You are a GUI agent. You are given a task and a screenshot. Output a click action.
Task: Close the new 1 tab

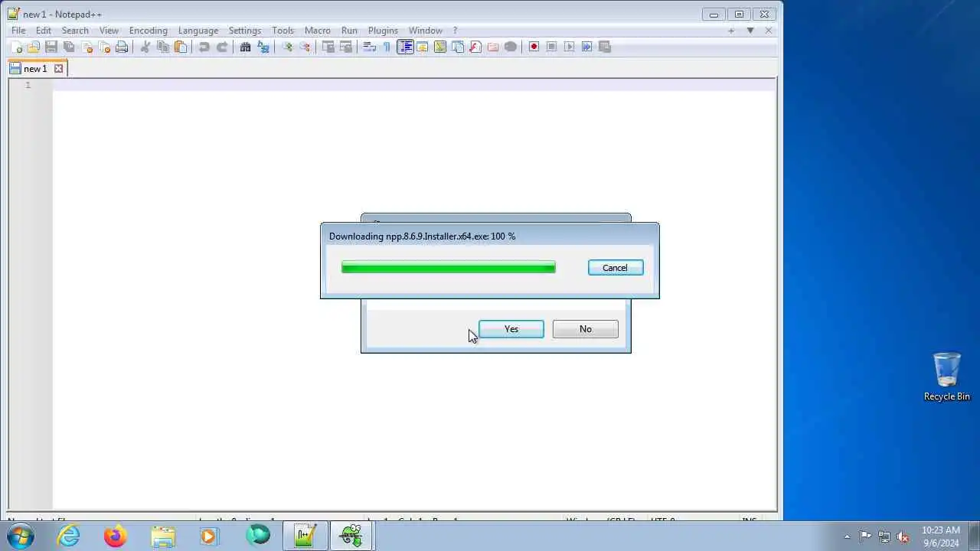click(59, 68)
